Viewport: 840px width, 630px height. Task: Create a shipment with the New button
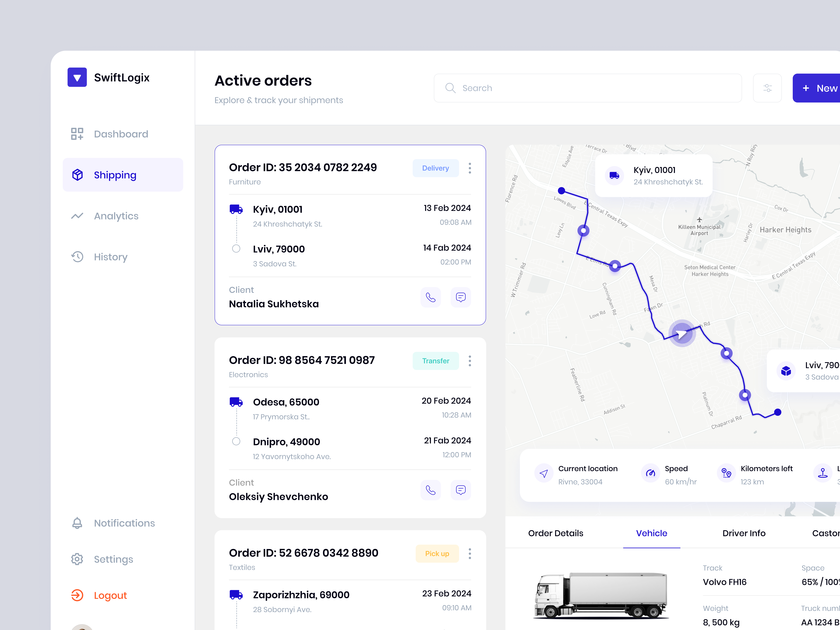click(x=820, y=88)
